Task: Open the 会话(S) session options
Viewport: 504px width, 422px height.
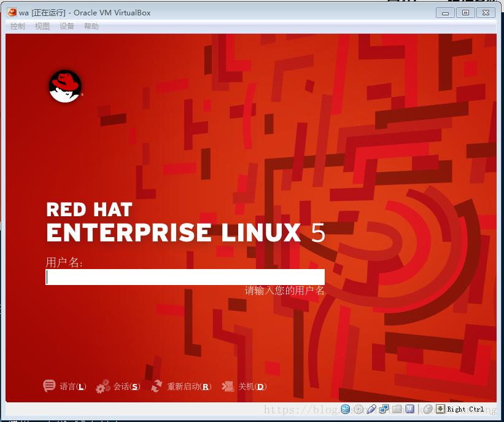Action: (x=126, y=386)
